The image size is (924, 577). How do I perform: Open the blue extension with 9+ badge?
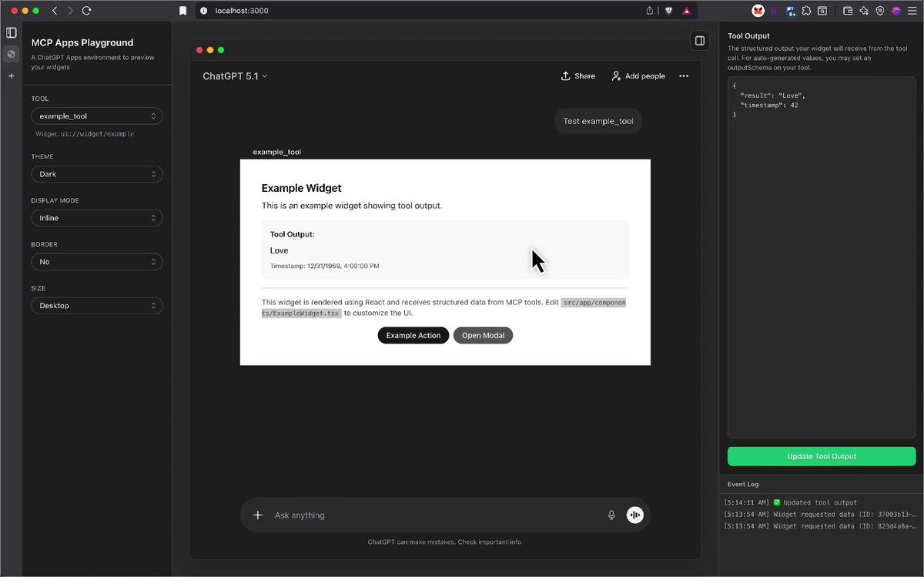pos(790,11)
